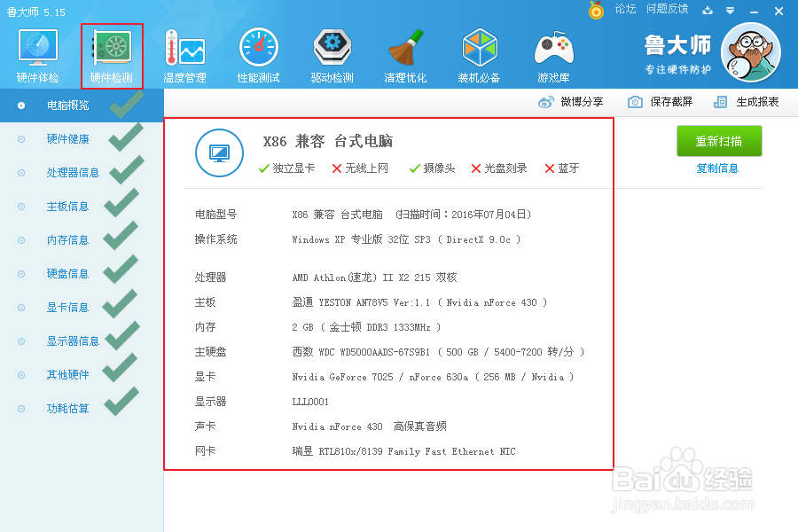The image size is (798, 532).
Task: Click the Nvidia GeForce 7025 graphics card value
Action: coord(433,377)
